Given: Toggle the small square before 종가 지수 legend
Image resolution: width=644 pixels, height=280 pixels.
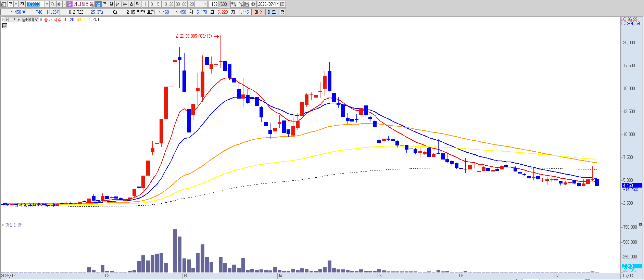Looking at the screenshot, I should click(41, 20).
